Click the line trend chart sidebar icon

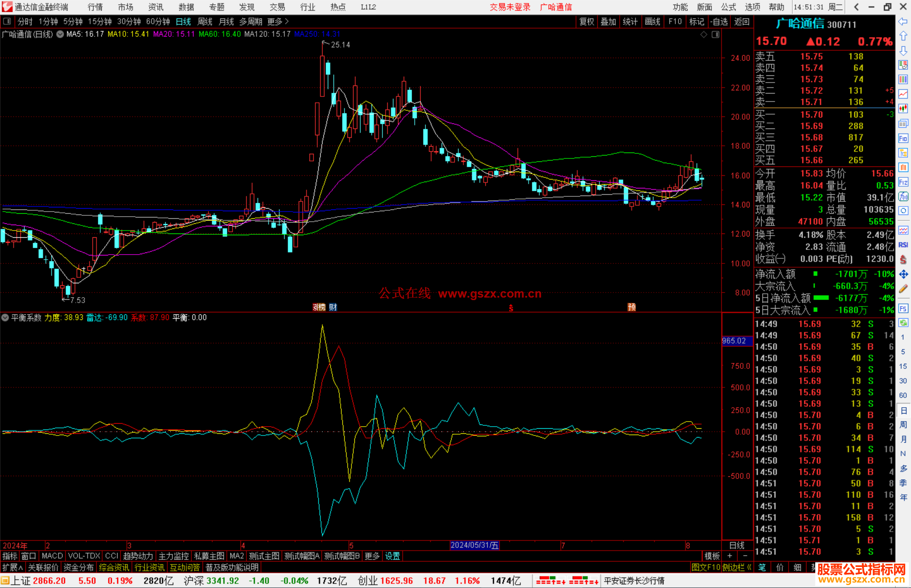pos(903,94)
